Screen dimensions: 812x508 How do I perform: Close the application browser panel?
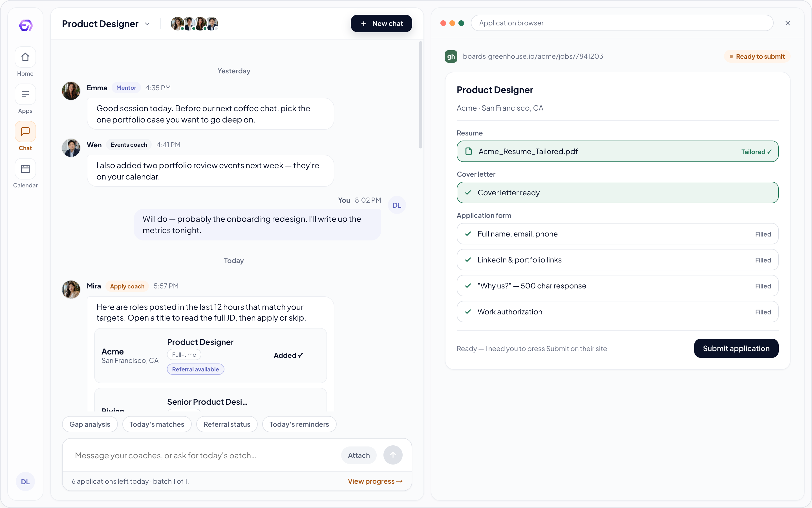click(787, 23)
